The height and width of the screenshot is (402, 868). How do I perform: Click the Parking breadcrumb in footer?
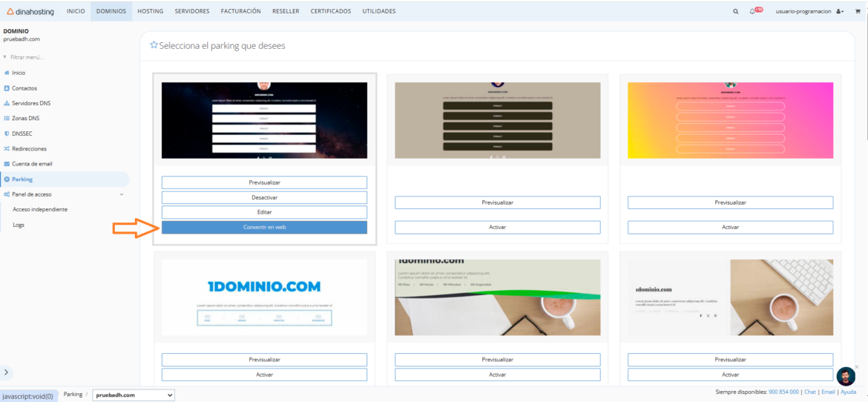[x=73, y=395]
